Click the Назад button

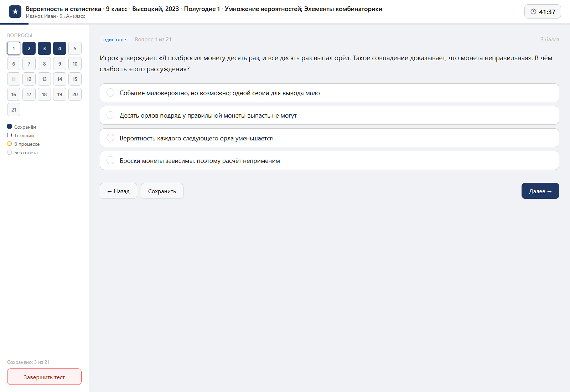(118, 191)
